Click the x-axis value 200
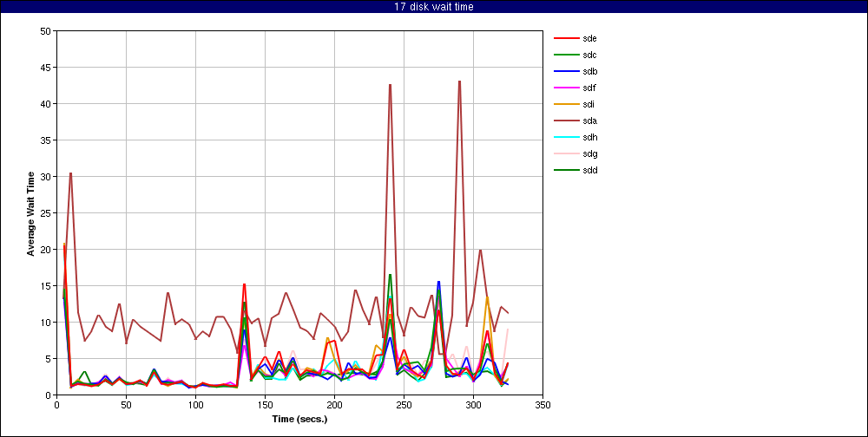This screenshot has width=868, height=437. click(x=334, y=405)
